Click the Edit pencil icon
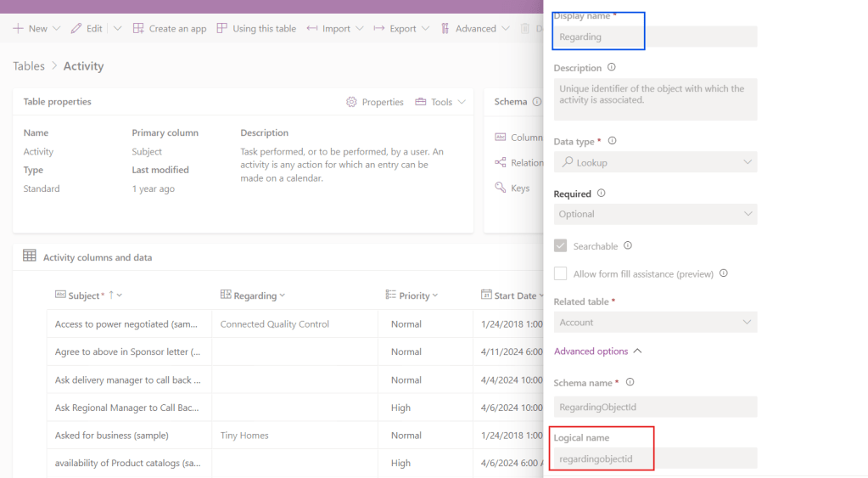The width and height of the screenshot is (868, 478). click(x=76, y=28)
